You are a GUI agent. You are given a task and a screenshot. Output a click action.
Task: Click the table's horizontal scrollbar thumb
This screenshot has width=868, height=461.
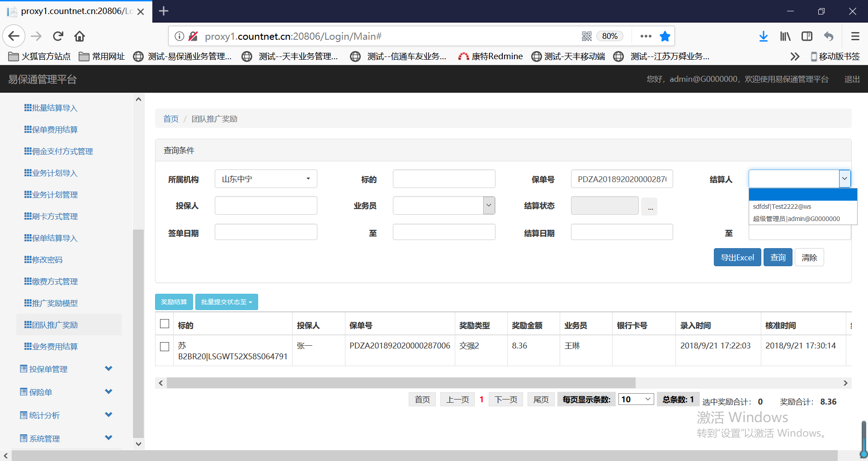401,383
